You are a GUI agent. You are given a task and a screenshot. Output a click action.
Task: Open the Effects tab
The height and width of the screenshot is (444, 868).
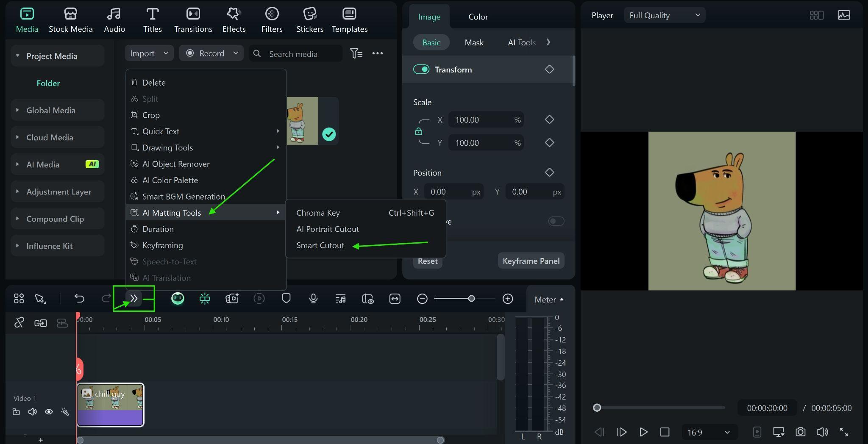(234, 20)
